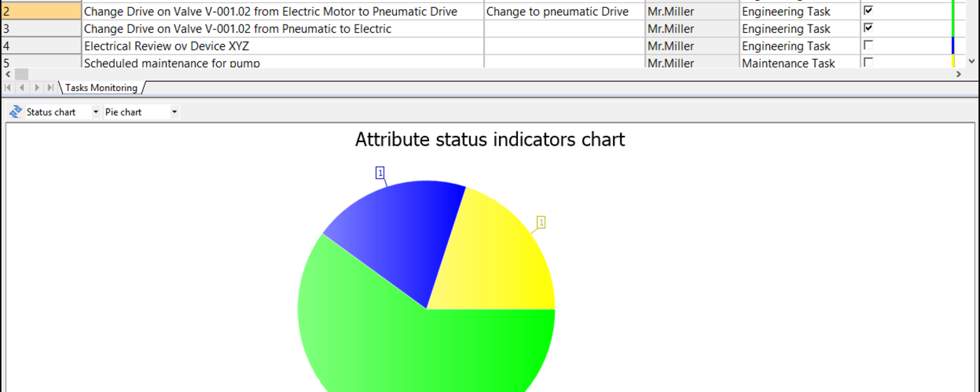The height and width of the screenshot is (392, 980).
Task: Uncheck the checkbox in row 2
Action: click(x=868, y=10)
